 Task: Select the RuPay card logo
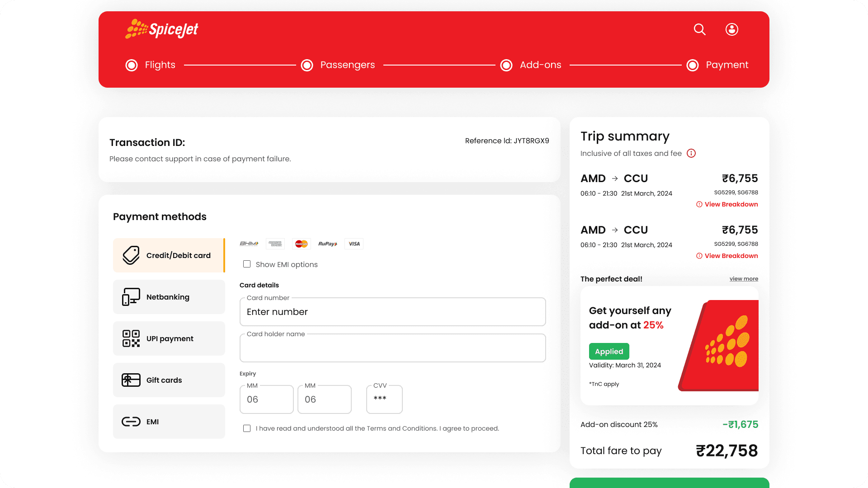[327, 244]
